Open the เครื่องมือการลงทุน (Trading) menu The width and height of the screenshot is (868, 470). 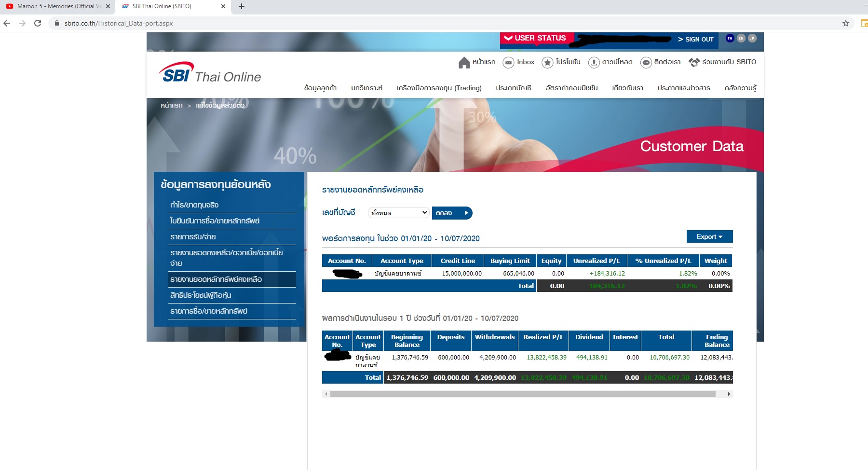click(439, 88)
